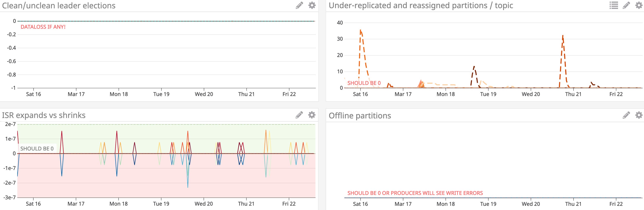
Task: Click tallest orange peak near Sat 16
Action: tap(360, 31)
